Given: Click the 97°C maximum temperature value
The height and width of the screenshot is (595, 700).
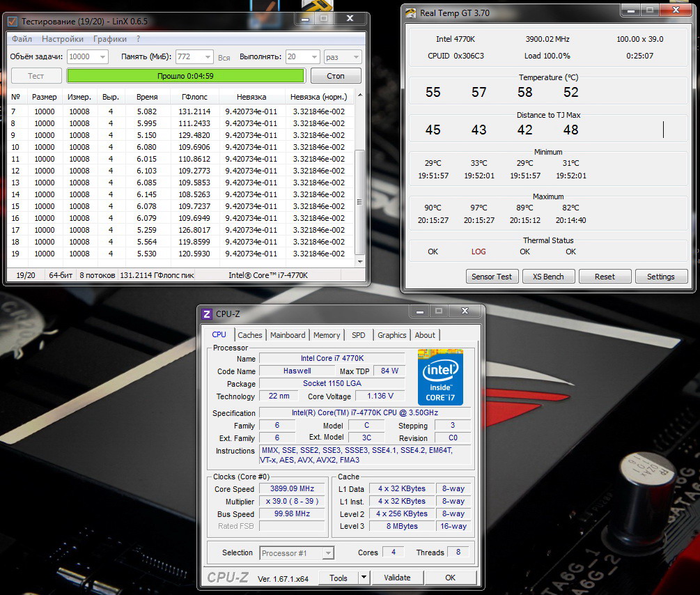Looking at the screenshot, I should 479,208.
